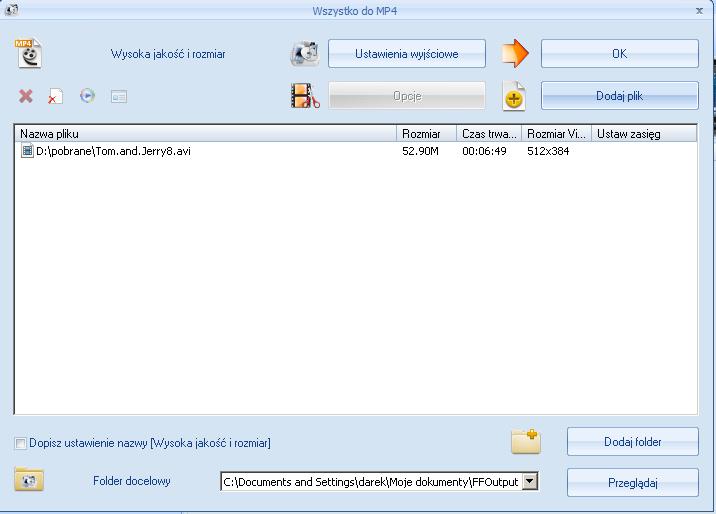The image size is (716, 514).
Task: Add a file with Dodaj plik
Action: pyautogui.click(x=620, y=96)
